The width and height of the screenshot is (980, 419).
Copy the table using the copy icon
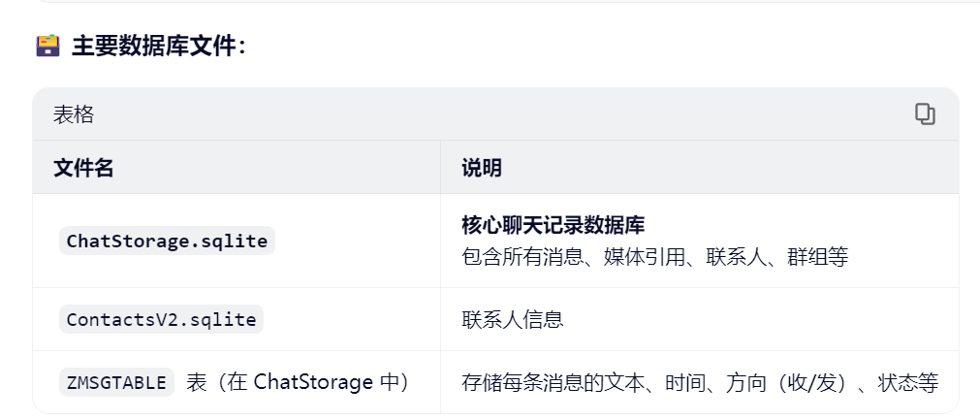925,114
